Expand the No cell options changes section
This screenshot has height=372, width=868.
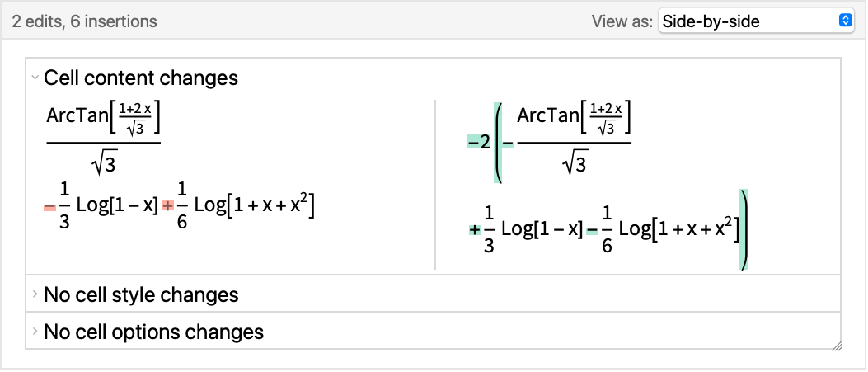click(x=35, y=331)
